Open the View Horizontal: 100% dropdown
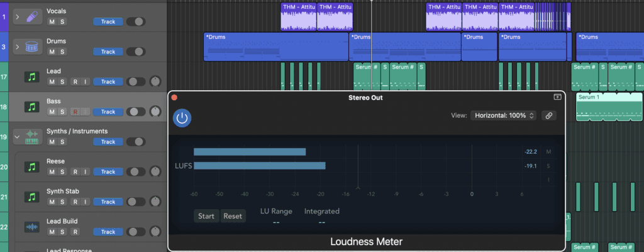This screenshot has width=644, height=252. [504, 115]
